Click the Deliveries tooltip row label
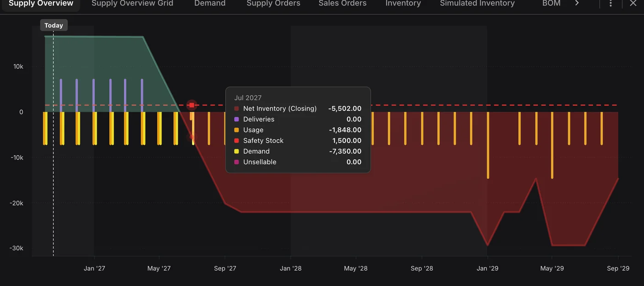The width and height of the screenshot is (644, 286). (x=259, y=119)
